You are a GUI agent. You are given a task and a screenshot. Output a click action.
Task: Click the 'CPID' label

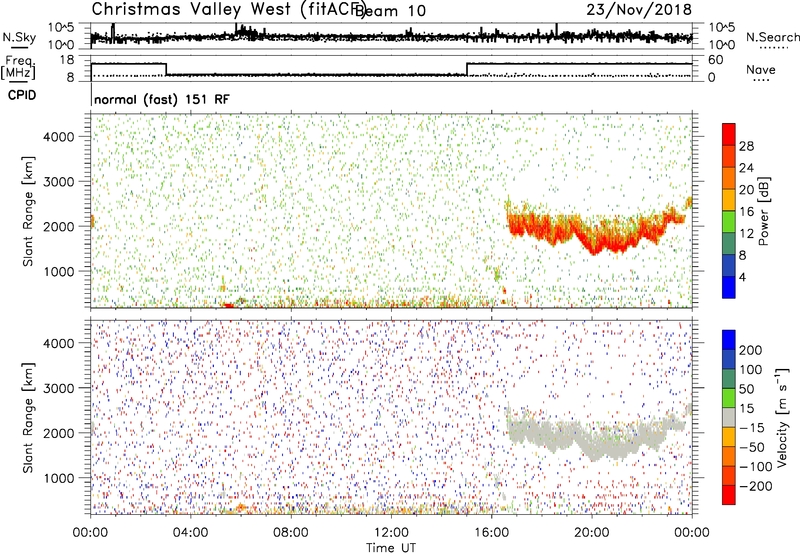tap(22, 95)
